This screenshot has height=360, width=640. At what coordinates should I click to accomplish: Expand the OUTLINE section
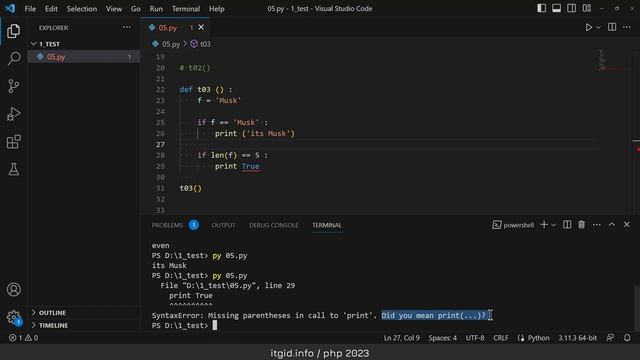tap(84, 313)
